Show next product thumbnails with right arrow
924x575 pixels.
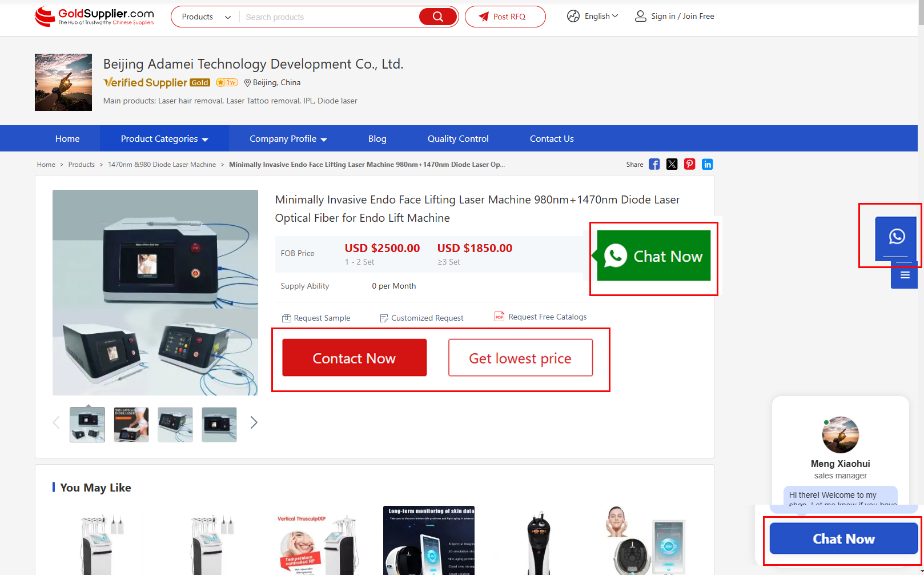[x=254, y=423]
